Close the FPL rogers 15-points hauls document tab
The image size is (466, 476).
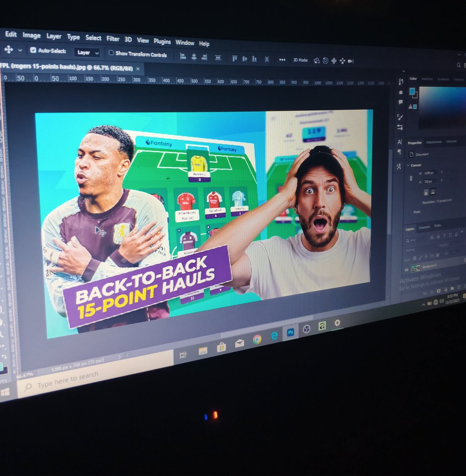tap(138, 69)
